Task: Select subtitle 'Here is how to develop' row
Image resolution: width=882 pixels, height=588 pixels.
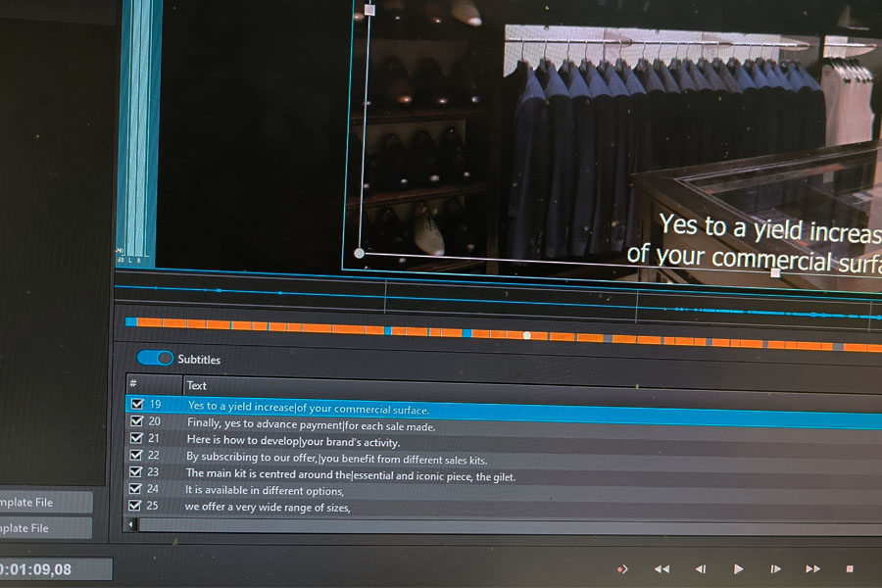Action: pyautogui.click(x=504, y=443)
